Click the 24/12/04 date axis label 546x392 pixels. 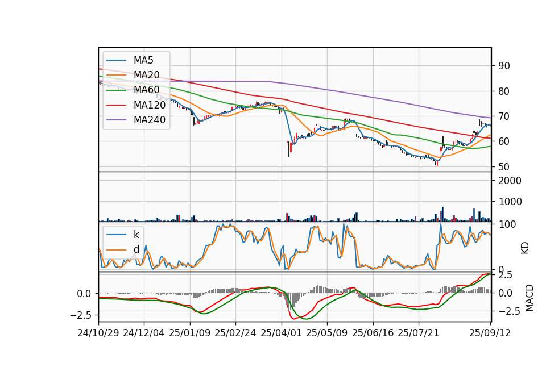tap(144, 333)
